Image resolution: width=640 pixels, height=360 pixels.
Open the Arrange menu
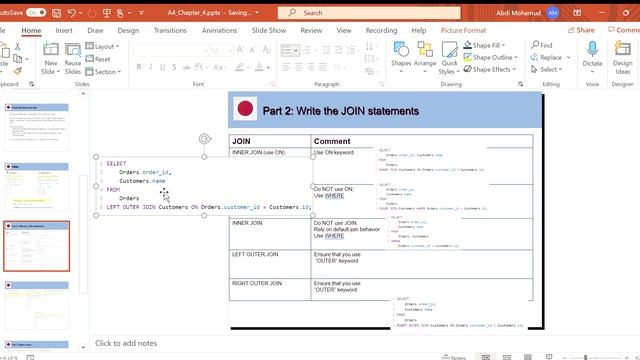tap(425, 58)
